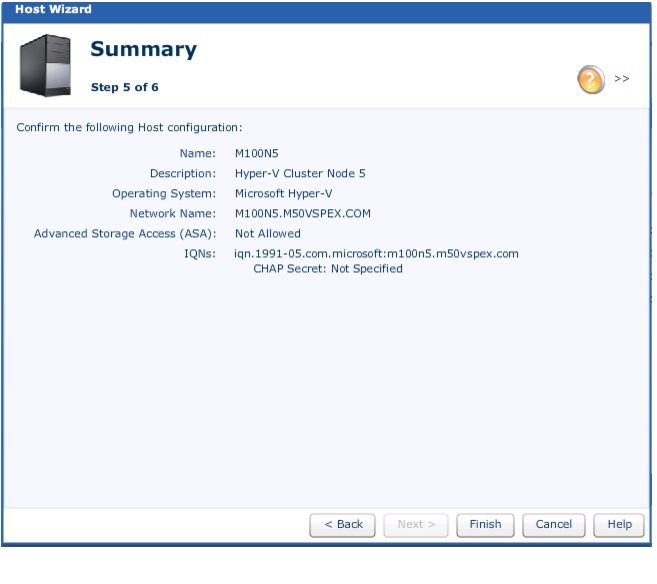Image resolution: width=657 pixels, height=584 pixels.
Task: Click the IQNs label
Action: pyautogui.click(x=200, y=254)
